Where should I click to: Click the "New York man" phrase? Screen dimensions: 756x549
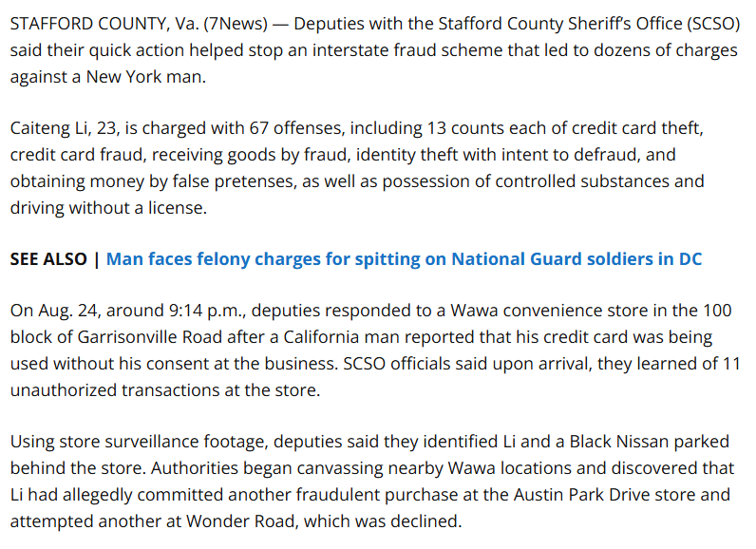pyautogui.click(x=144, y=77)
